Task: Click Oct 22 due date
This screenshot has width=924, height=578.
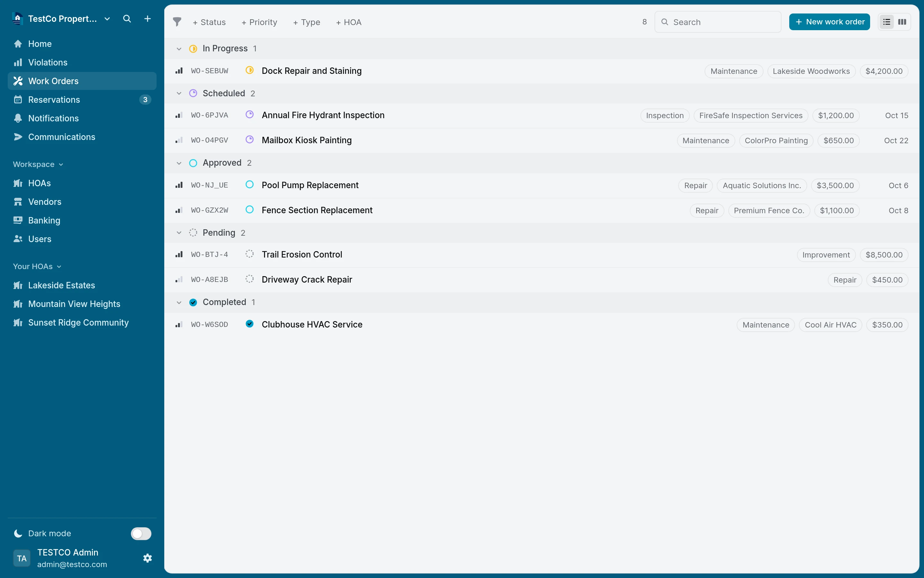Action: click(896, 140)
